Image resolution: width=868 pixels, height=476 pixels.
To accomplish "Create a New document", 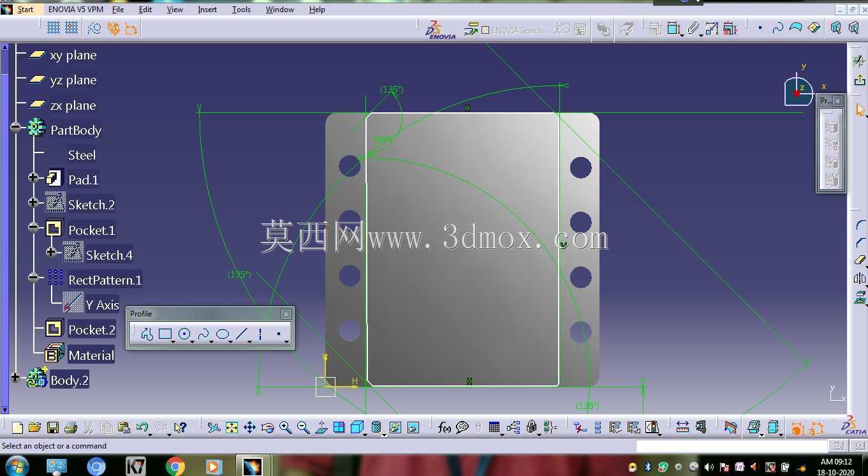I will tap(17, 428).
